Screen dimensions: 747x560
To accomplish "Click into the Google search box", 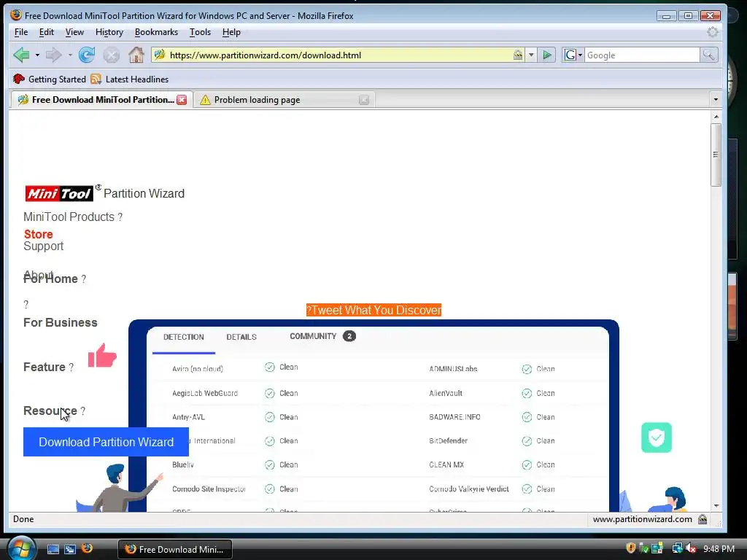I will 642,55.
